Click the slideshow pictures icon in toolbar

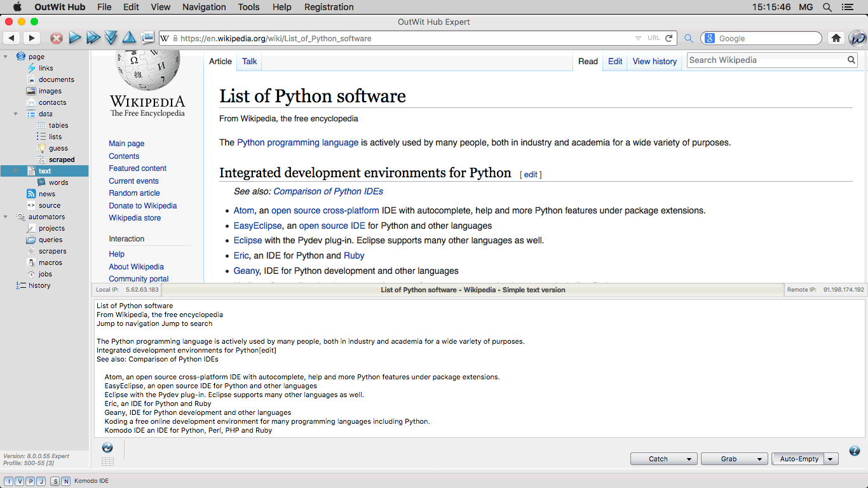pos(147,37)
